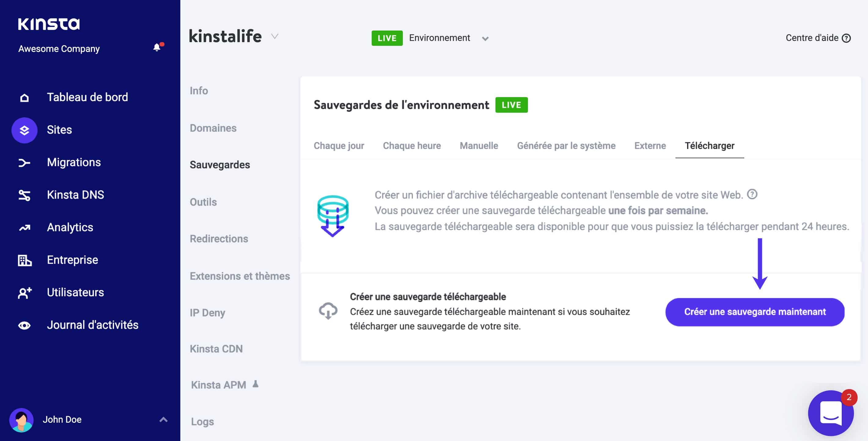Click the Kinsta logo
Image resolution: width=868 pixels, height=441 pixels.
click(49, 24)
